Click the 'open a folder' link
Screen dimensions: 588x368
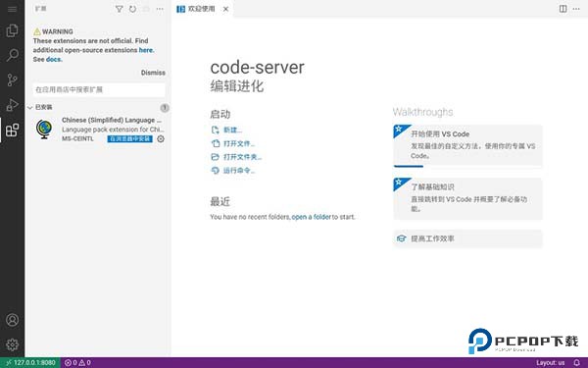[312, 217]
